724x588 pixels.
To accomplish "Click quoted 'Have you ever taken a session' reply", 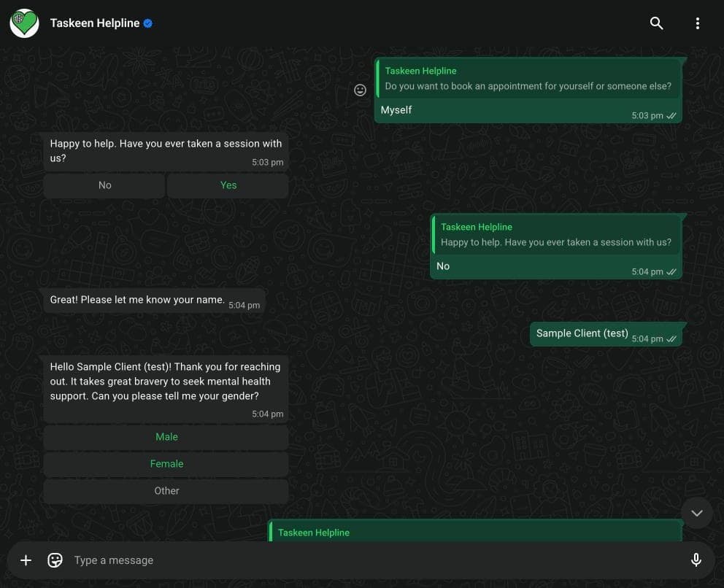I will 556,234.
